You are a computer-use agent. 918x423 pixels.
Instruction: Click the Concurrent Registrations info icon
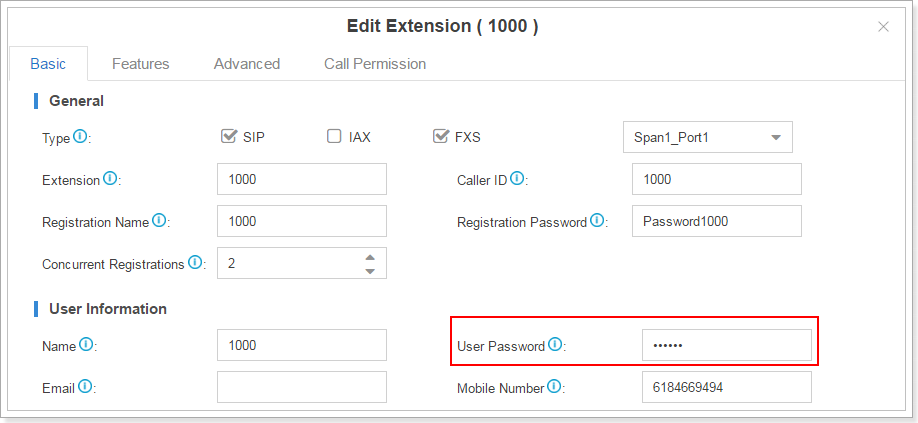tap(197, 263)
